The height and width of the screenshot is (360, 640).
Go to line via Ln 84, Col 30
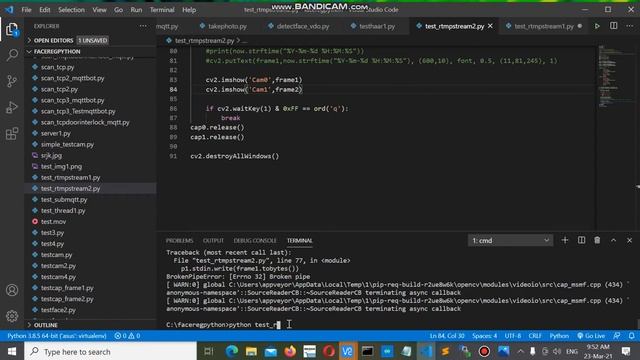447,336
